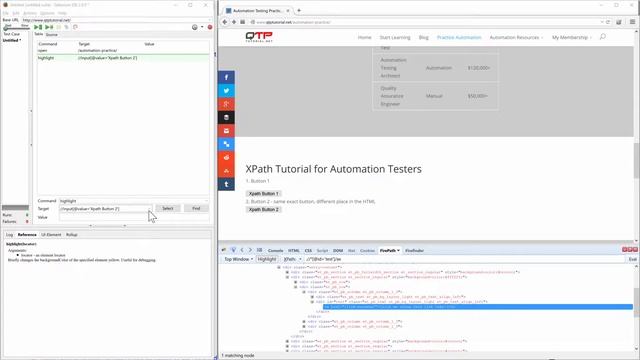Click the scheduler clock icon in Selenium IDE
This screenshot has height=360, width=640.
(x=195, y=27)
